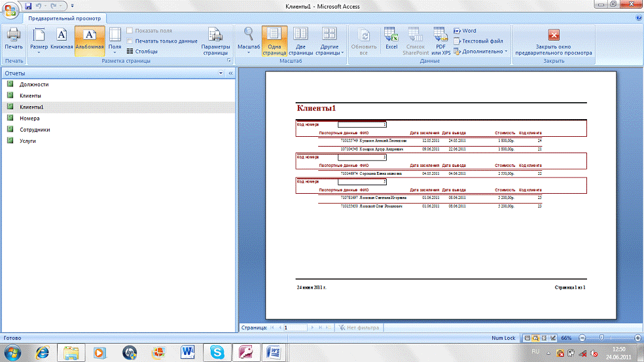Open the Отчеты navigation pane dropdown
This screenshot has height=362, width=644.
click(221, 73)
